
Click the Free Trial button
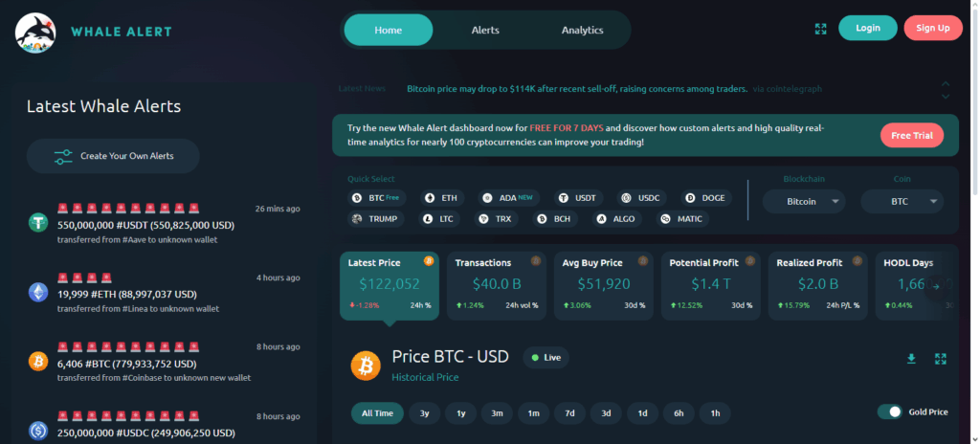click(x=911, y=136)
